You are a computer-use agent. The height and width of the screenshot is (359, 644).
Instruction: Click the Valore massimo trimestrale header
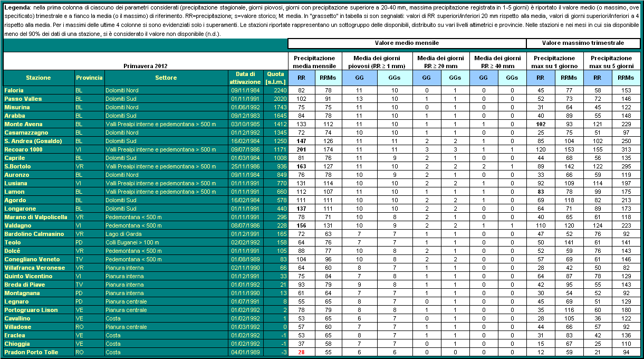[x=583, y=43]
